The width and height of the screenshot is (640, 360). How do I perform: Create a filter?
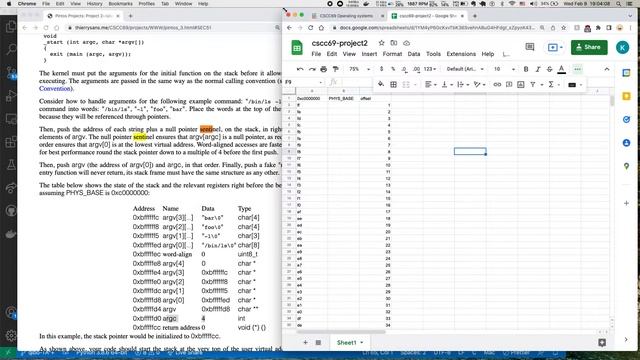point(533,84)
